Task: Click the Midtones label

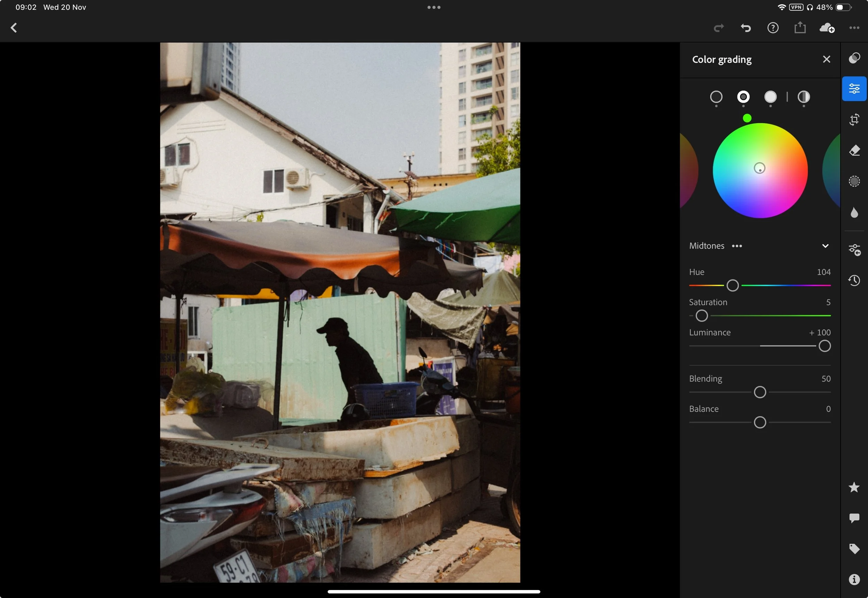Action: [x=707, y=246]
